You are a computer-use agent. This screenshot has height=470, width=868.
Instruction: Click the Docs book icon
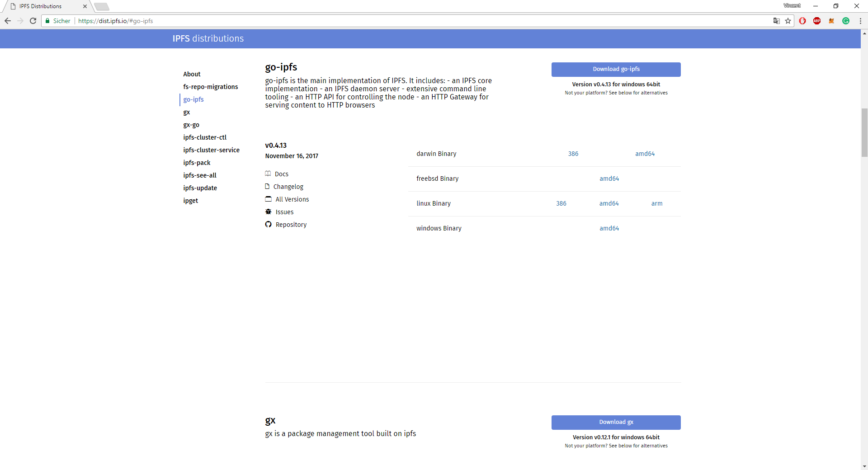268,174
